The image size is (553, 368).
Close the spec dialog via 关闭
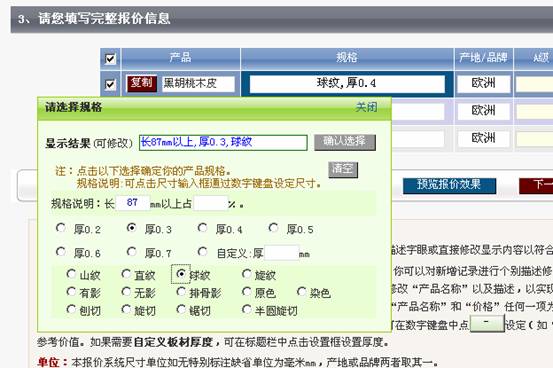click(366, 107)
